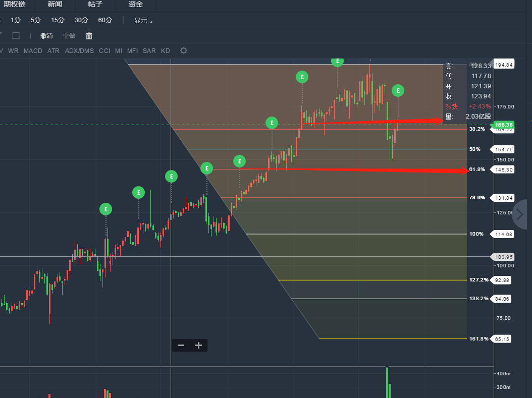Pick the 60分 timeframe
The width and height of the screenshot is (532, 398).
pyautogui.click(x=105, y=20)
